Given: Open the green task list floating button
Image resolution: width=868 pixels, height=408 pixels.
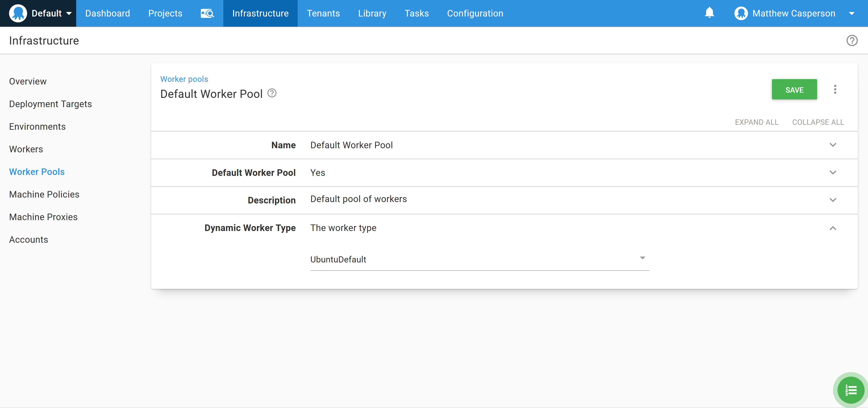Looking at the screenshot, I should pyautogui.click(x=851, y=390).
